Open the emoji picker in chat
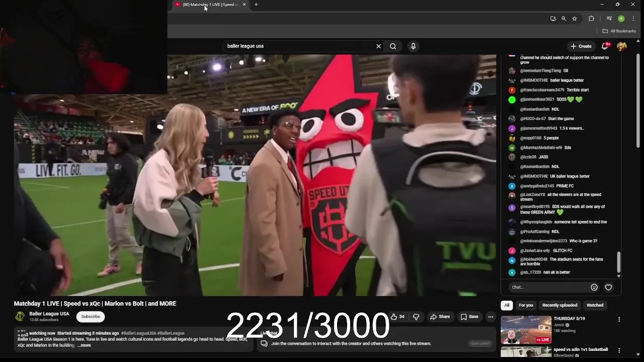The width and height of the screenshot is (644, 362). [594, 287]
